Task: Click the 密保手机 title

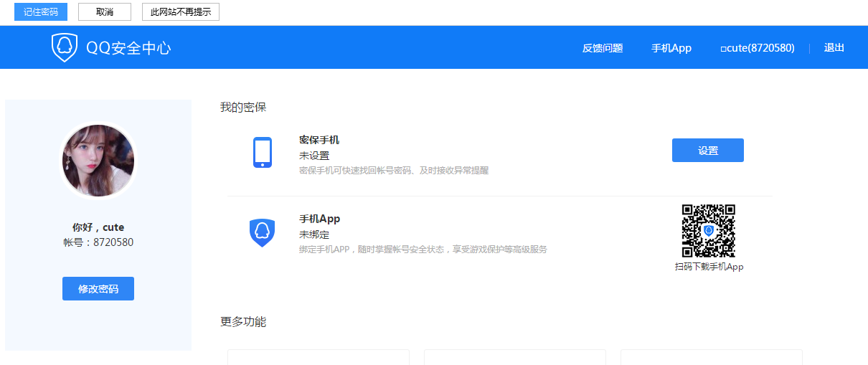Action: click(x=319, y=140)
